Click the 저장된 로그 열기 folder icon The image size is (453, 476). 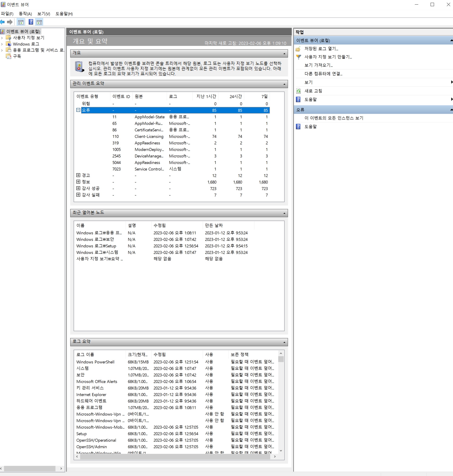click(x=298, y=49)
